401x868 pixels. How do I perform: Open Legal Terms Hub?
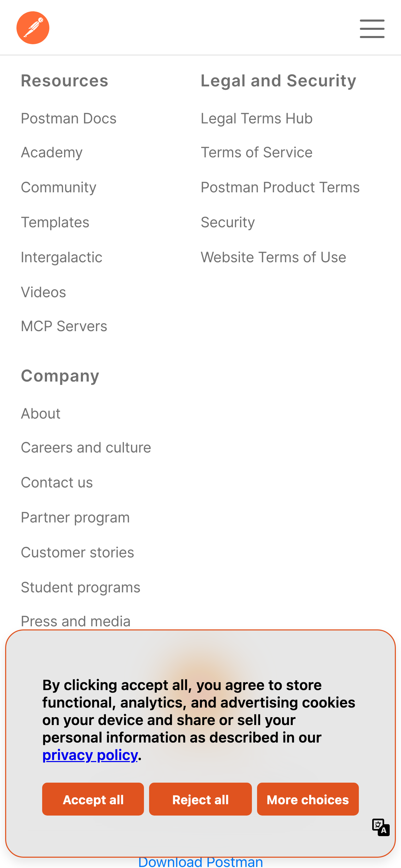[x=256, y=119]
